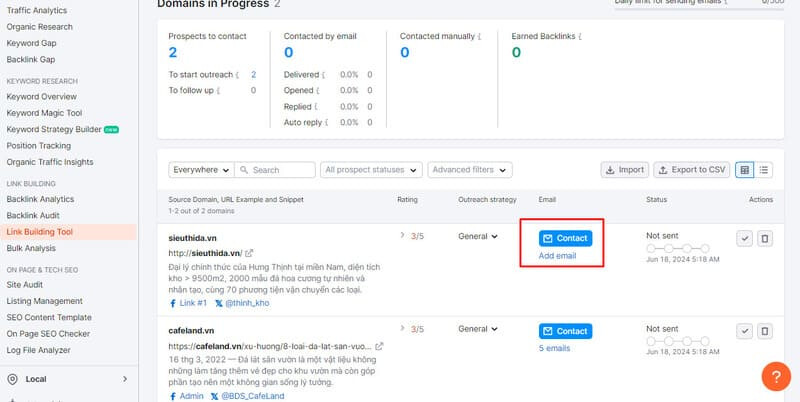Open On Page SEO Checker in sidebar
800x402 pixels.
point(48,334)
